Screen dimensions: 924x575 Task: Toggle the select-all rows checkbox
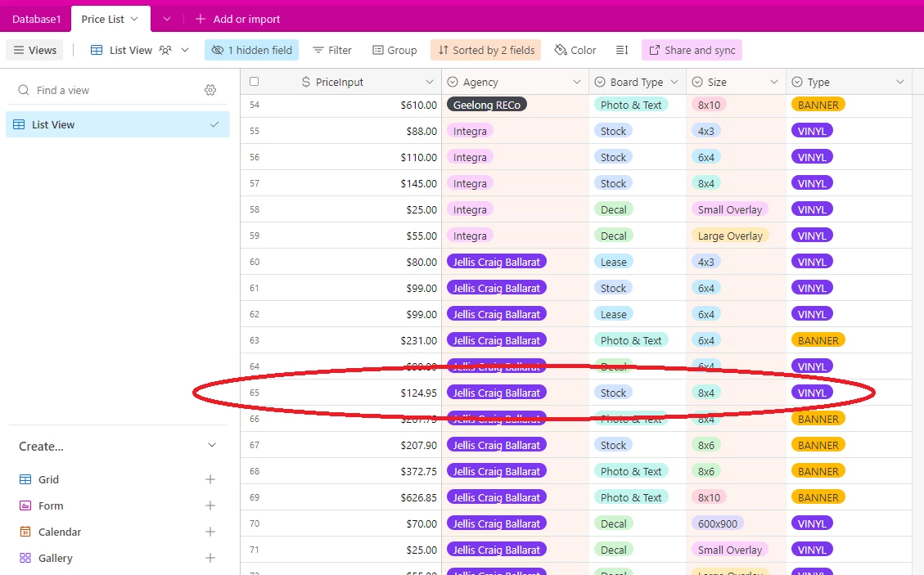click(254, 81)
